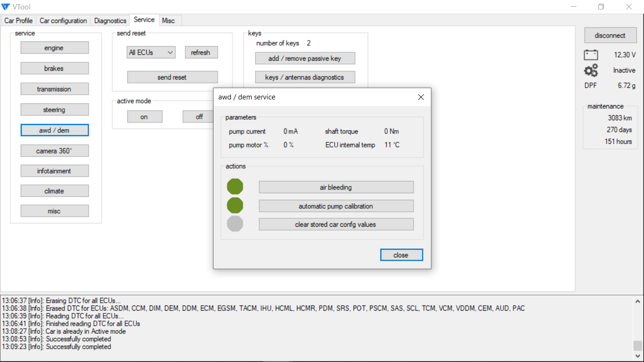Click the disconnect button

[610, 35]
